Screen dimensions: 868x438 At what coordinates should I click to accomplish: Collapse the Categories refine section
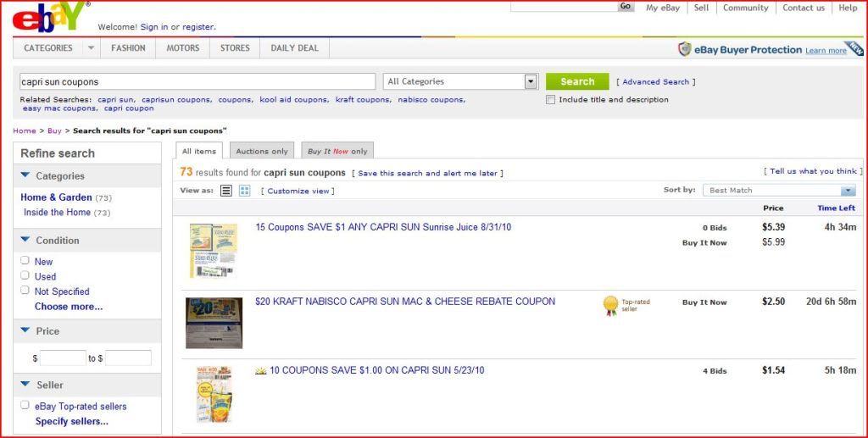[x=25, y=175]
